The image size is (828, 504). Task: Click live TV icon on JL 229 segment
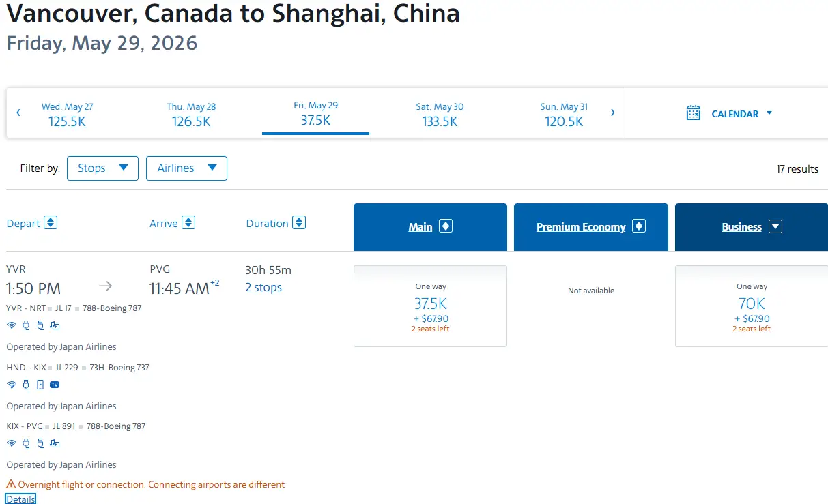point(55,385)
